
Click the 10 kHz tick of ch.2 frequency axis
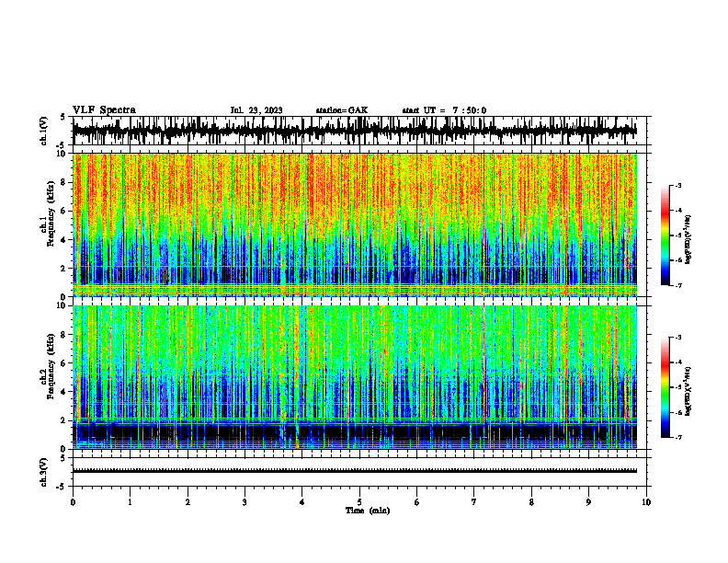click(x=63, y=305)
